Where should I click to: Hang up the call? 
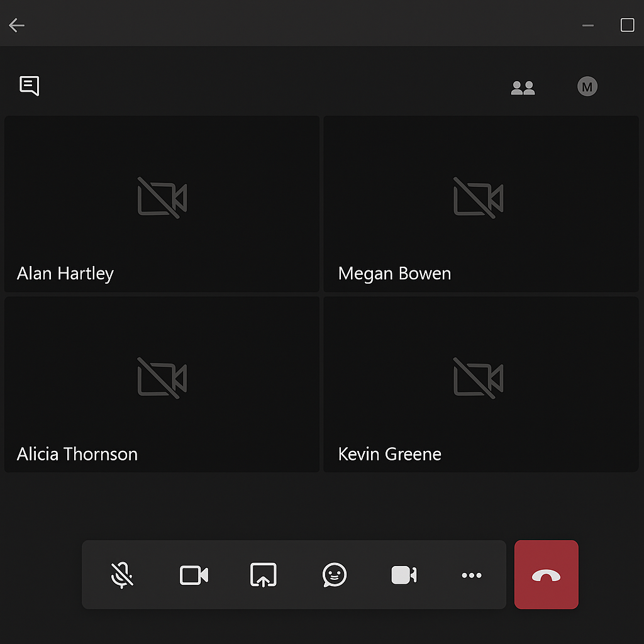pos(547,575)
